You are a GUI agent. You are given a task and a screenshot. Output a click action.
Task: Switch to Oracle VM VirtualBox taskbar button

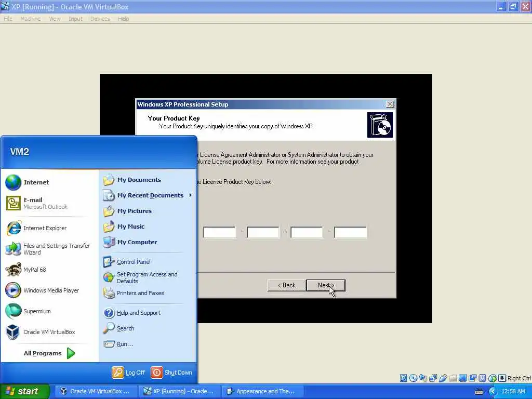coord(96,391)
